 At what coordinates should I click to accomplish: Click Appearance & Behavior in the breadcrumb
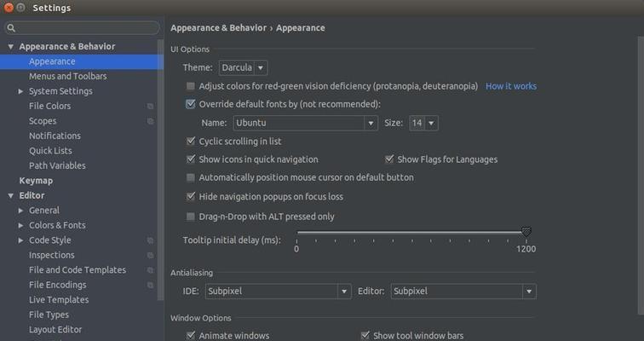(218, 28)
